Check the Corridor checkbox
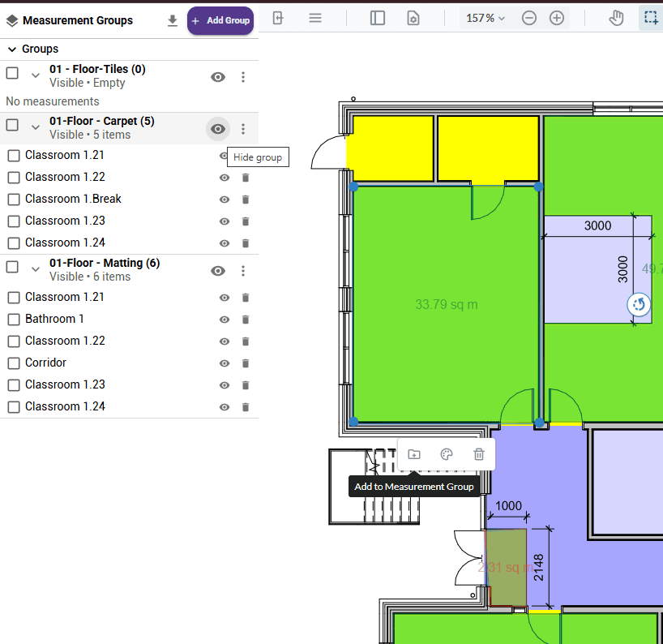This screenshot has height=644, width=663. tap(14, 363)
